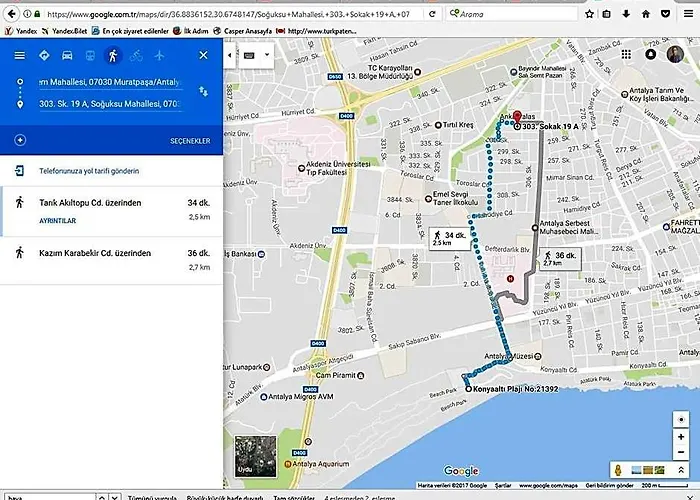The image size is (700, 500).
Task: Click Antalya Migros AVM place
Action: 296,396
